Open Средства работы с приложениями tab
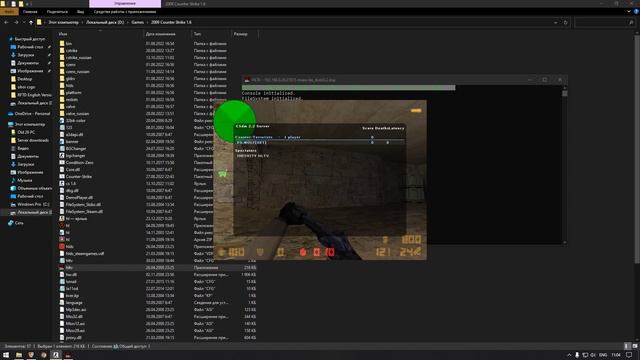Image resolution: width=640 pixels, height=360 pixels. click(125, 12)
